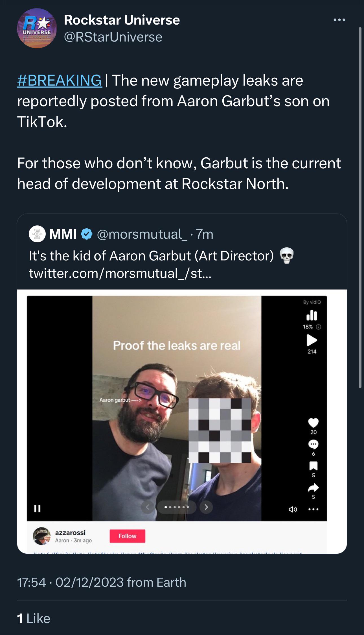Open the TikTok video's three-dot menu
Viewport: 364px width, 635px height.
click(x=313, y=509)
